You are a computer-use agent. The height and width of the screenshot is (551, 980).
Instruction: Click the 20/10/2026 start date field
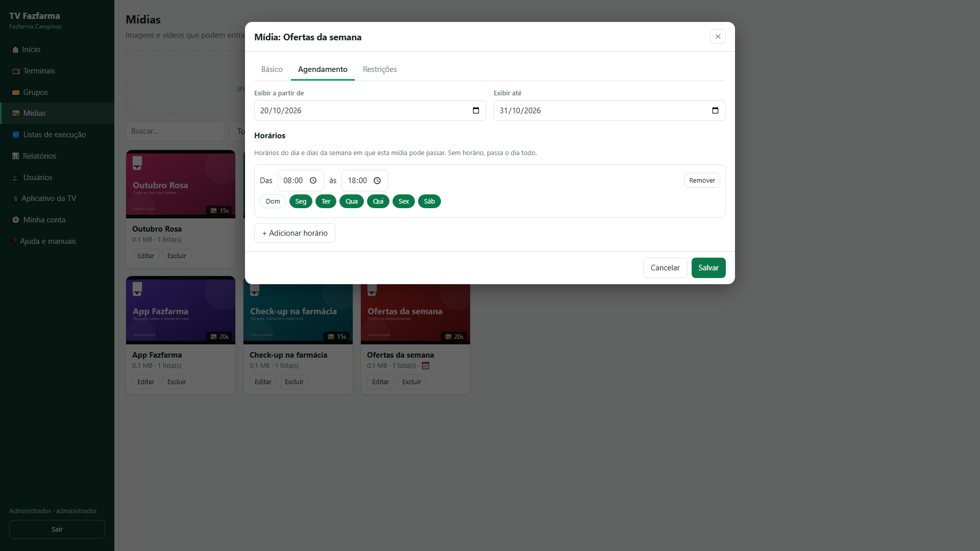pyautogui.click(x=370, y=111)
